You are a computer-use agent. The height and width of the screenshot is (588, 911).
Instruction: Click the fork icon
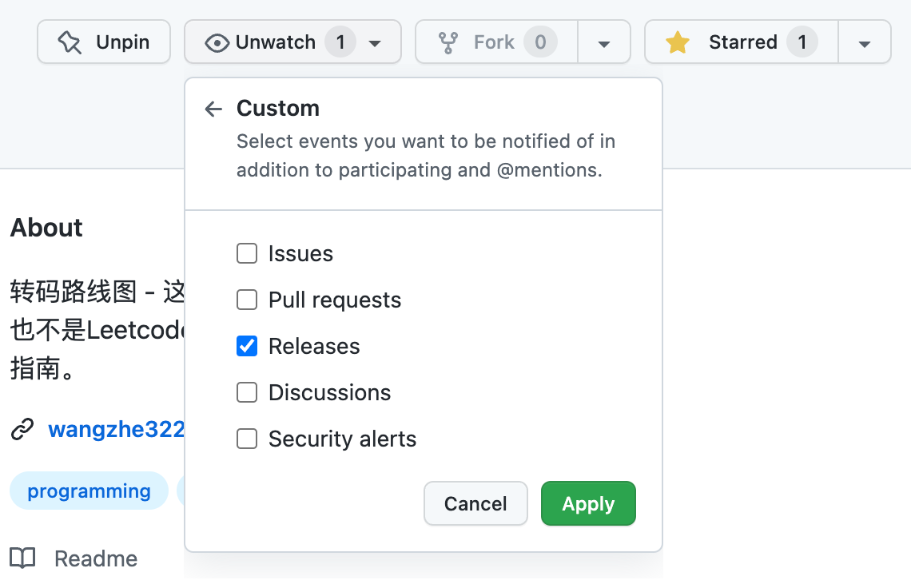448,42
